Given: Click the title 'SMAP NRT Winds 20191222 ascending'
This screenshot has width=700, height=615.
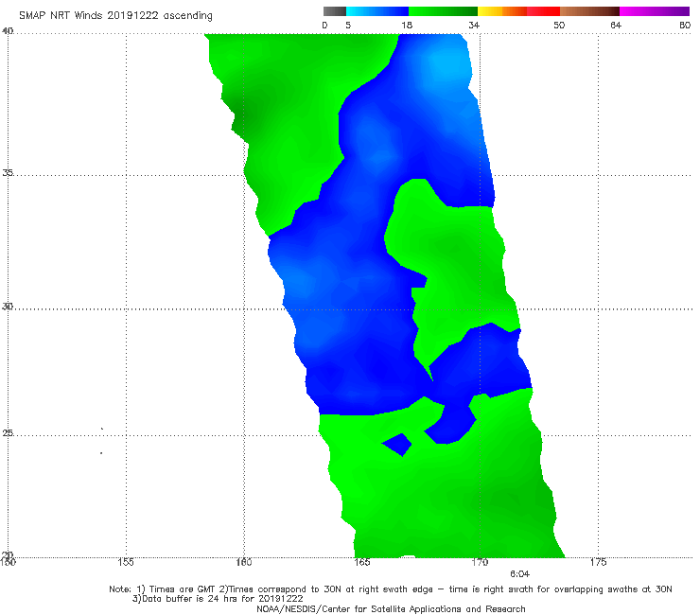Looking at the screenshot, I should click(115, 15).
